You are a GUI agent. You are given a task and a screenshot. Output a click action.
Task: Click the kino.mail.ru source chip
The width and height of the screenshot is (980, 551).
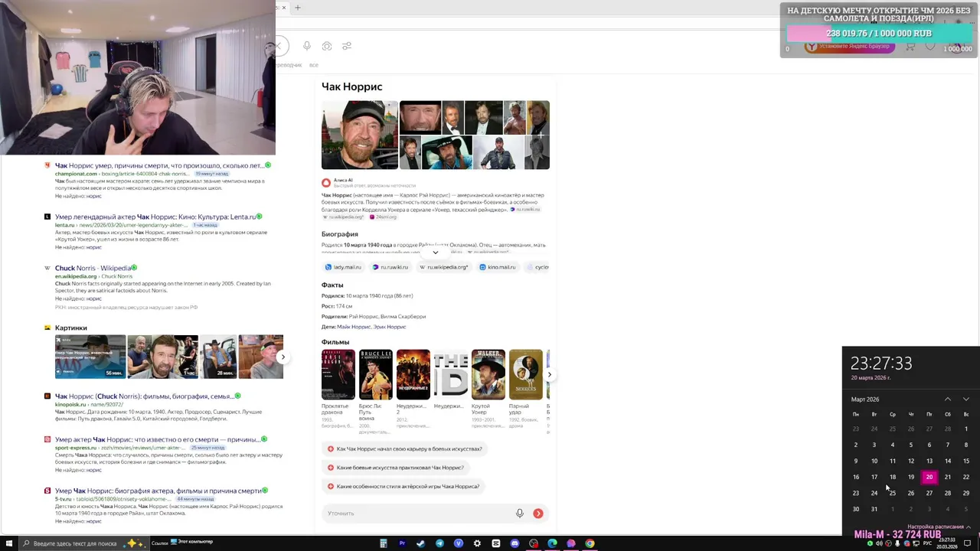point(498,267)
